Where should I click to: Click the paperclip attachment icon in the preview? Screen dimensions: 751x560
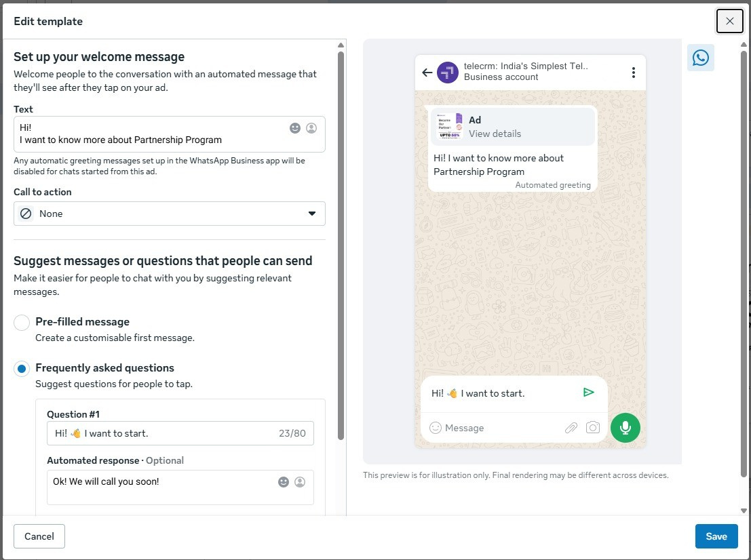click(571, 427)
